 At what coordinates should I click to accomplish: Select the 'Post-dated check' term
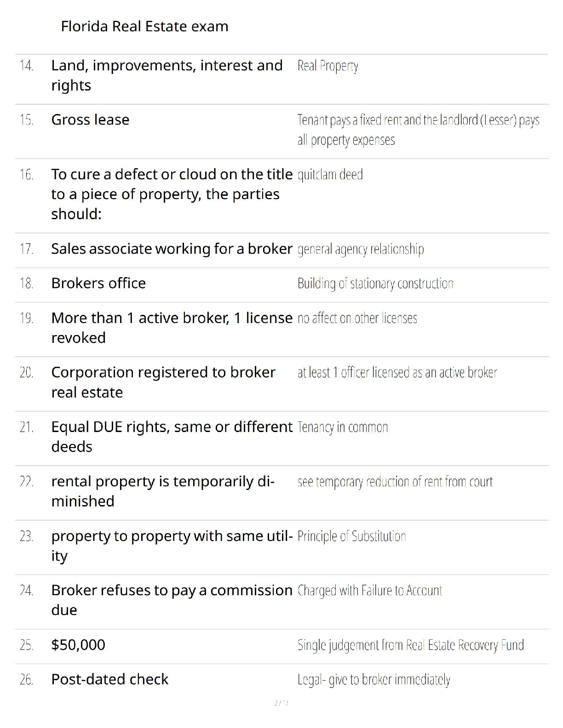109,679
